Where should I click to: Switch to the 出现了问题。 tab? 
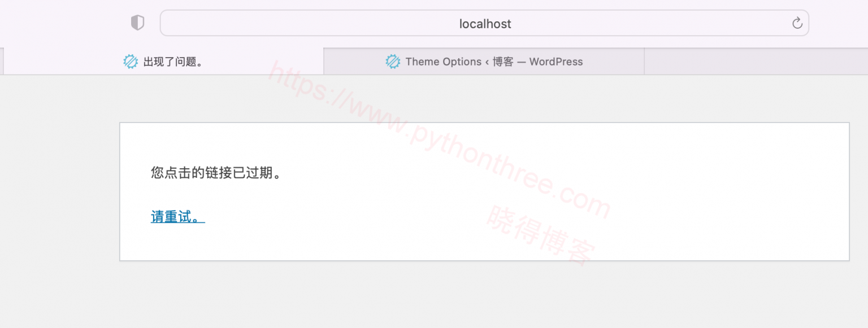coord(164,62)
